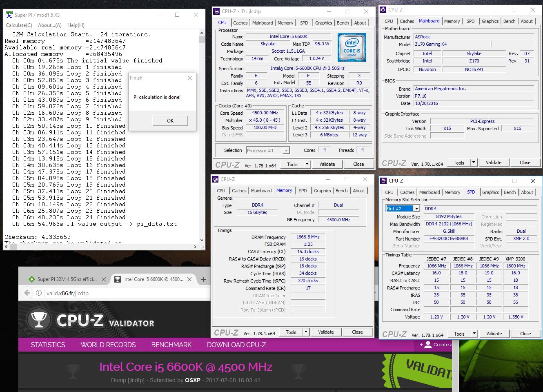Open the Calculate(C) menu in Super PI
The height and width of the screenshot is (392, 543).
pyautogui.click(x=19, y=25)
